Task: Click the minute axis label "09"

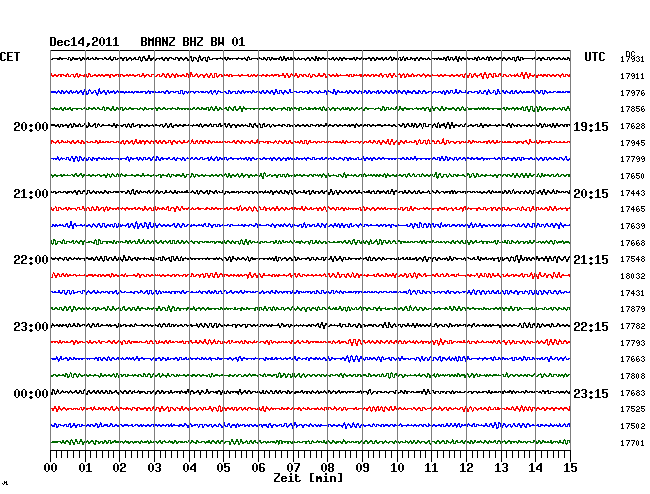Action: [x=362, y=468]
